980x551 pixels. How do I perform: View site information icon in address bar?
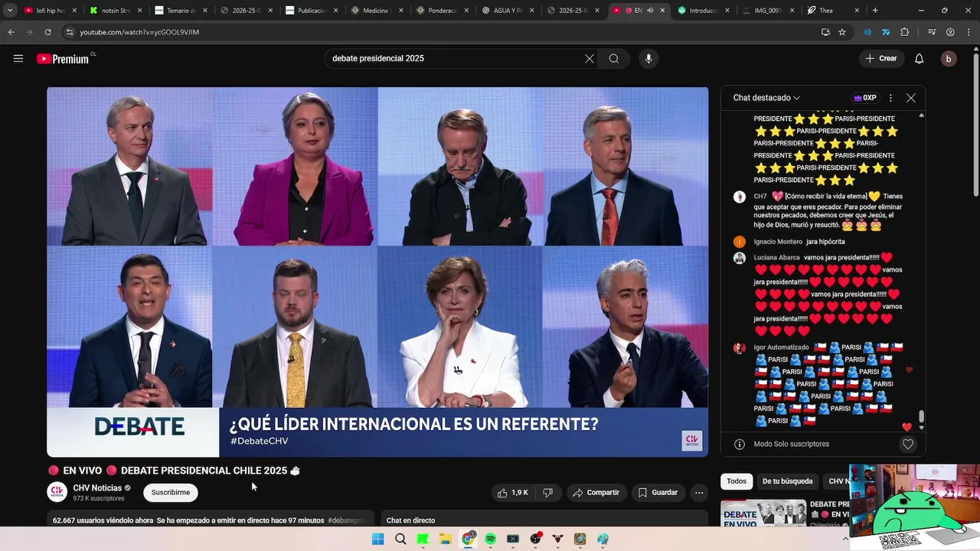pos(70,32)
